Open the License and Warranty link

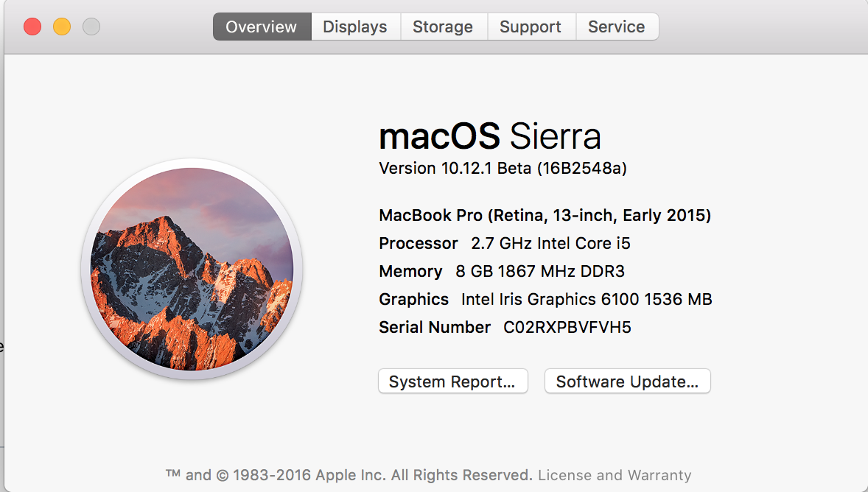(615, 475)
